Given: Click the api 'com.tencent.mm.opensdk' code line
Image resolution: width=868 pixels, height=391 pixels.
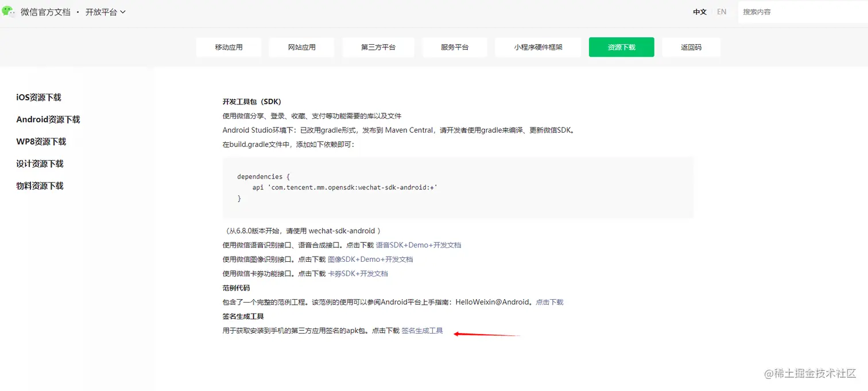Looking at the screenshot, I should tap(345, 188).
